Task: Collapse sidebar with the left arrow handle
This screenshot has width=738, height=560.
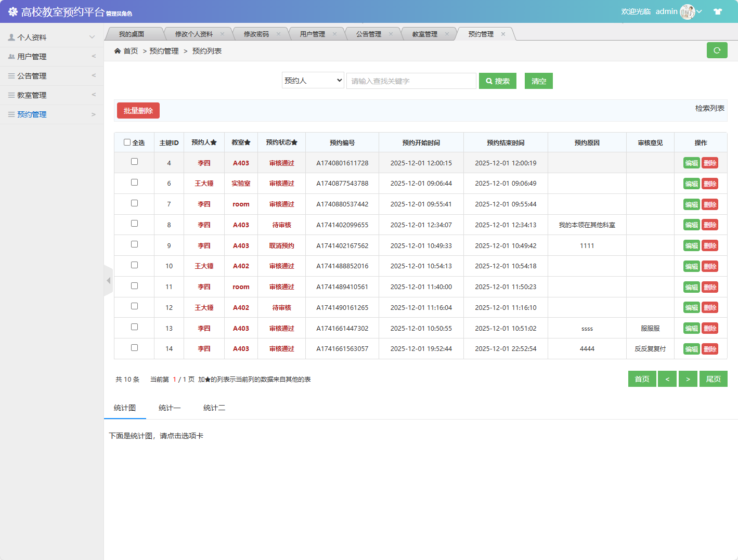Action: pos(108,281)
